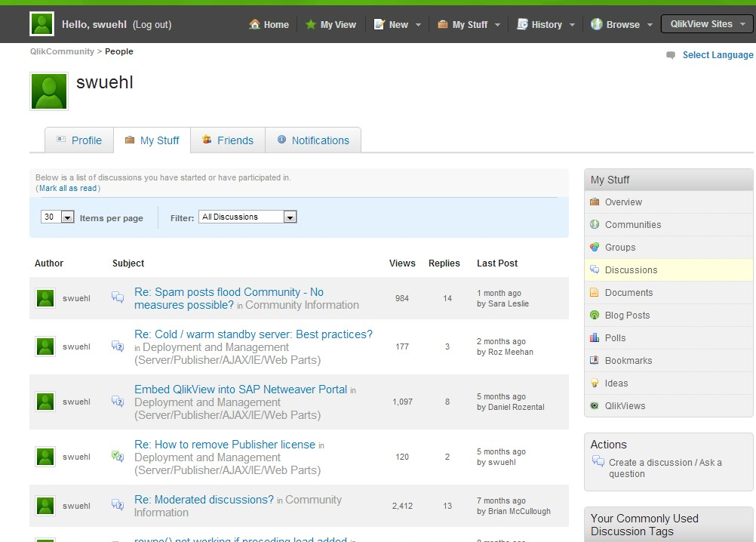Open Re: Cold / warm standby server discussion

click(x=254, y=334)
